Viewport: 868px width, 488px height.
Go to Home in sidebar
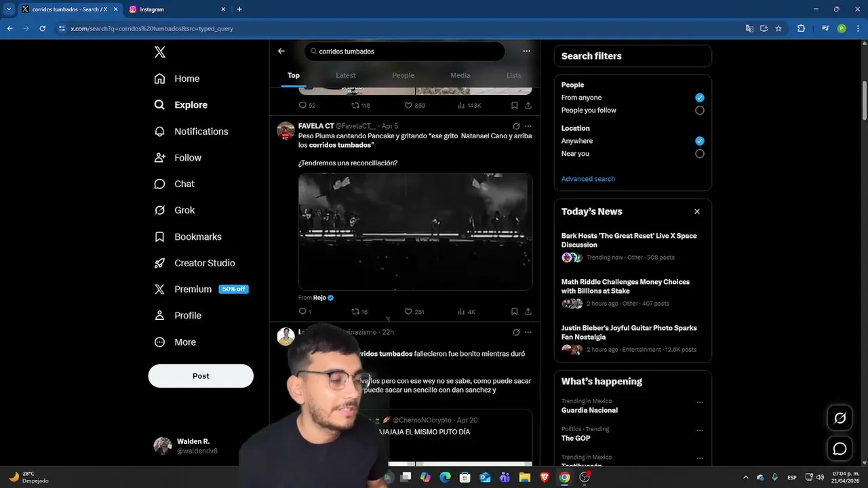click(x=177, y=79)
